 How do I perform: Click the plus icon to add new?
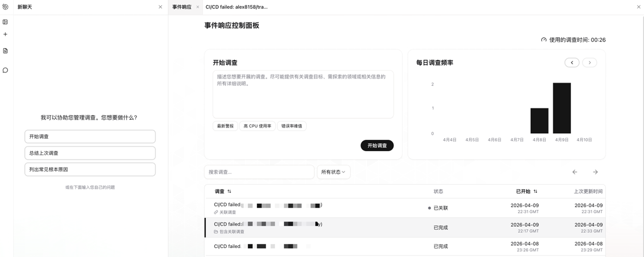tap(5, 34)
